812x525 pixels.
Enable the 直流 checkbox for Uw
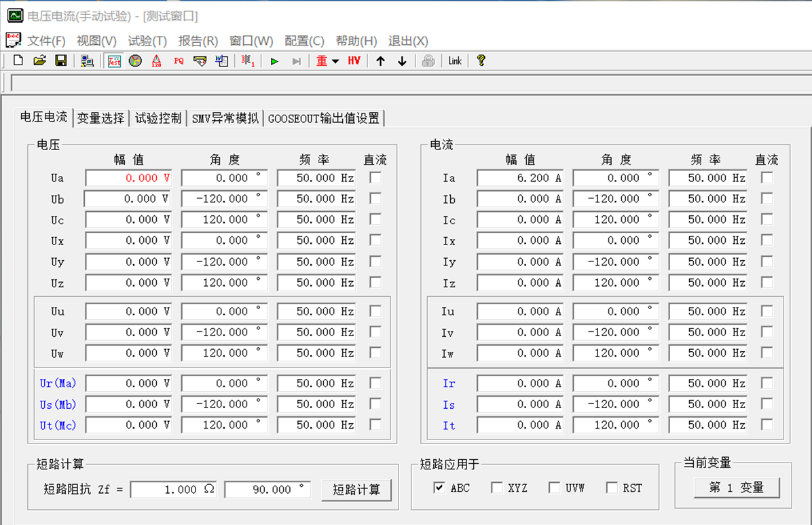[x=375, y=353]
